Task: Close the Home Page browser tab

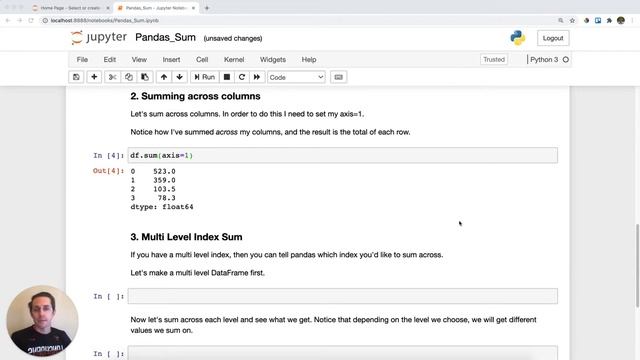Action: [108, 8]
